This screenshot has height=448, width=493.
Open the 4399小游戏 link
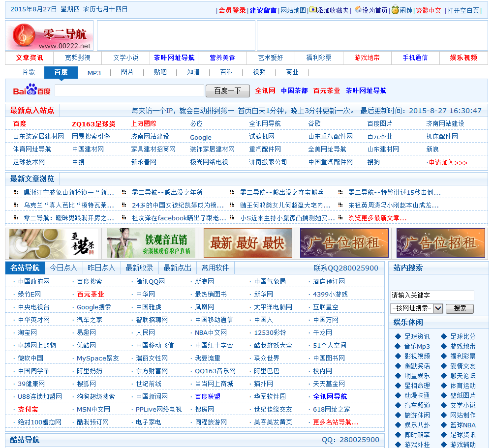tap(330, 295)
